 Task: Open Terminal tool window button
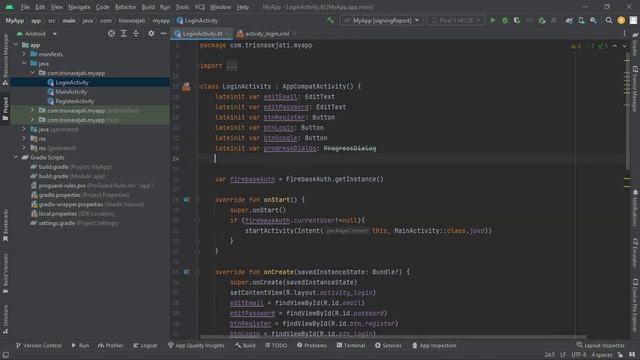click(351, 345)
